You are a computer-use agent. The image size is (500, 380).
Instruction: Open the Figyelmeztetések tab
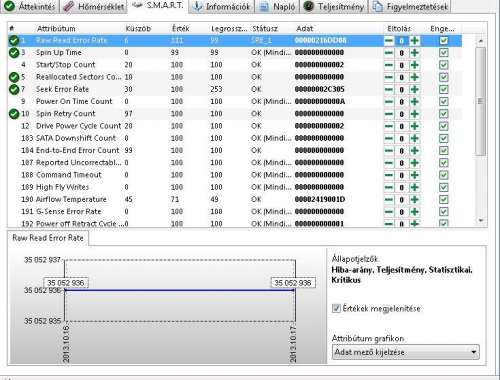click(x=410, y=6)
